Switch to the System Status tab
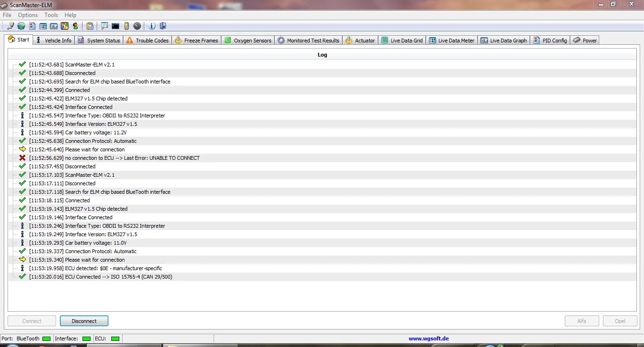The height and width of the screenshot is (347, 644). (99, 41)
